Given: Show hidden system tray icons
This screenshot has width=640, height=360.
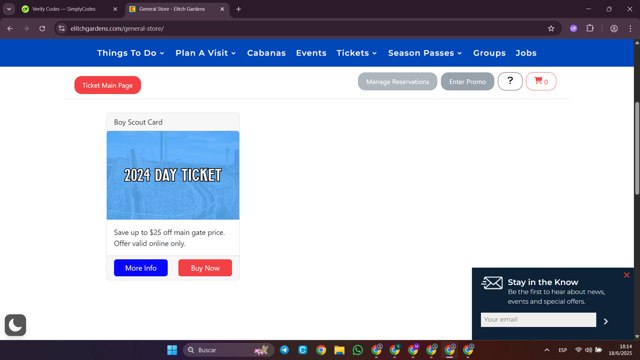Looking at the screenshot, I should (547, 350).
